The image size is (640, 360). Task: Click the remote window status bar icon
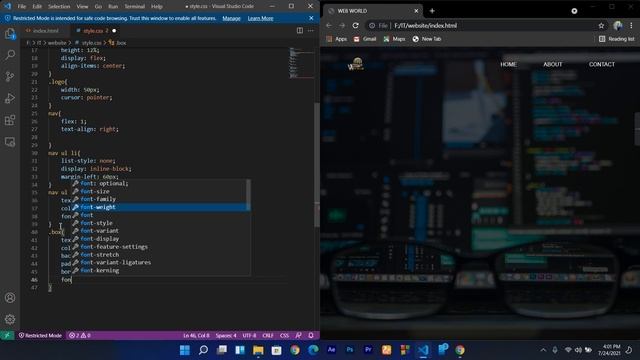(7, 335)
